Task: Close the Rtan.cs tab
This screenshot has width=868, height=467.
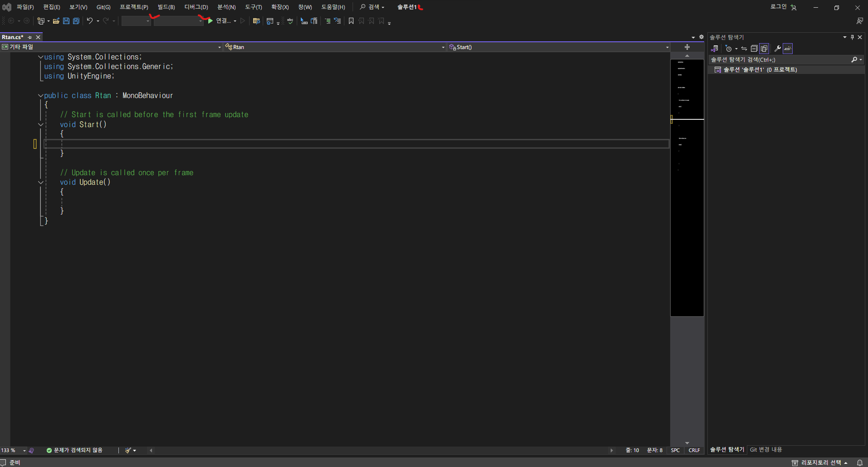Action: point(38,37)
